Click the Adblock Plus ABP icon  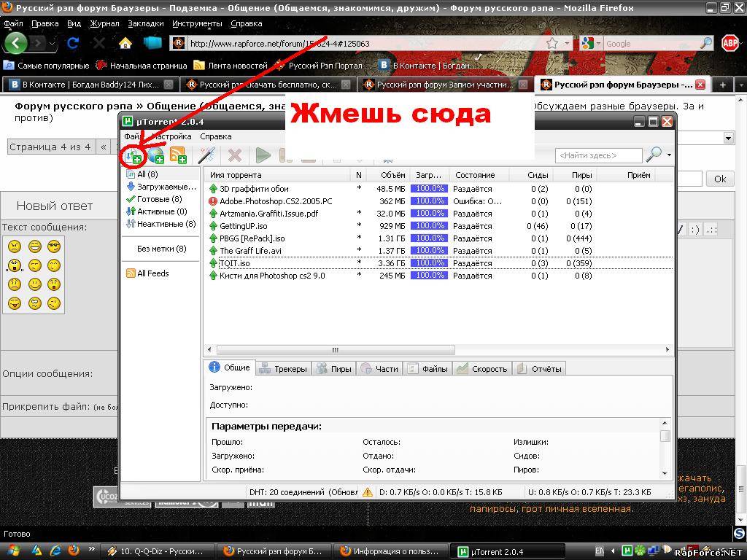[x=729, y=43]
